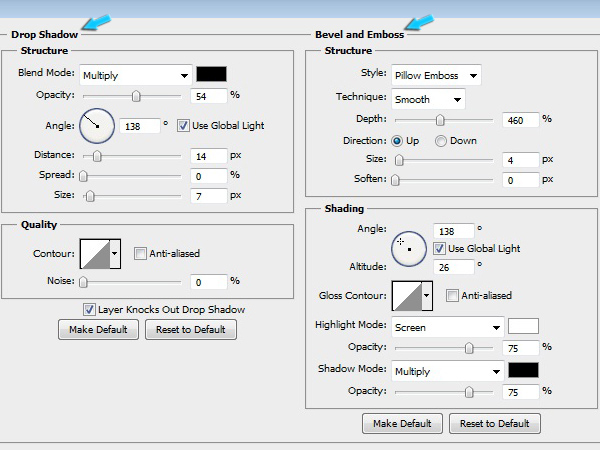Uncheck Layer Knocks Out Drop Shadow
Viewport: 600px width, 450px height.
pos(90,309)
